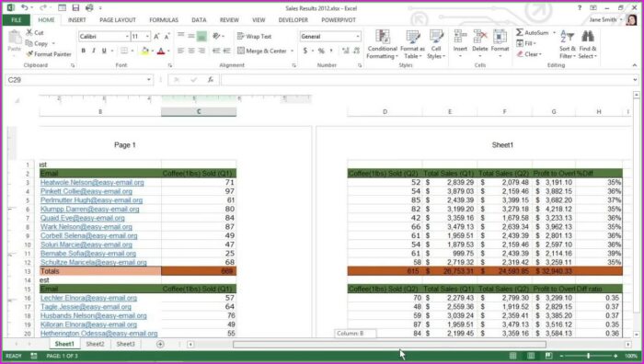The height and width of the screenshot is (364, 644).
Task: Toggle Align Left
Action: point(181,51)
